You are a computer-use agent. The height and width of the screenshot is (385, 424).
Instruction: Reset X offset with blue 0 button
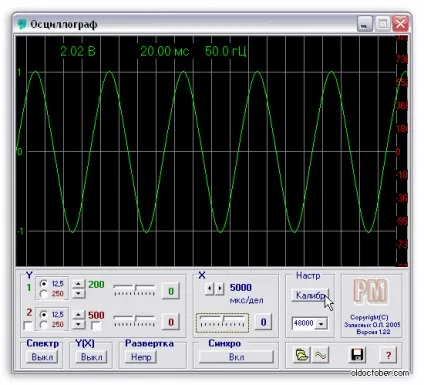coord(263,322)
